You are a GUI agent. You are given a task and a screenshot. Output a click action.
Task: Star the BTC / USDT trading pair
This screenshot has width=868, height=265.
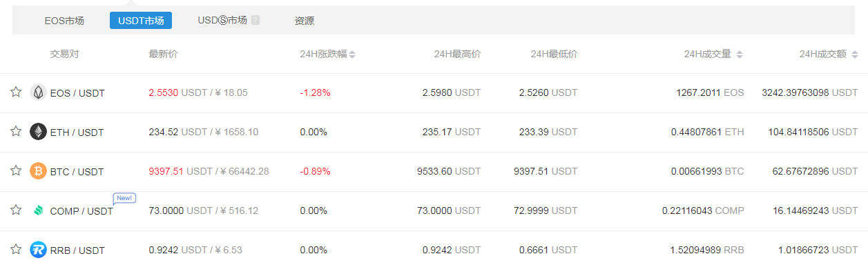tap(16, 171)
